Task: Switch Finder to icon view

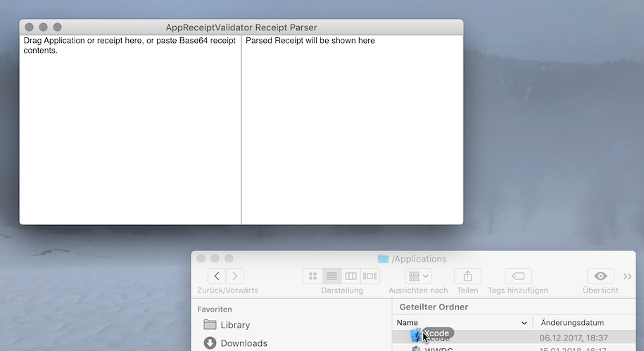Action: click(313, 276)
